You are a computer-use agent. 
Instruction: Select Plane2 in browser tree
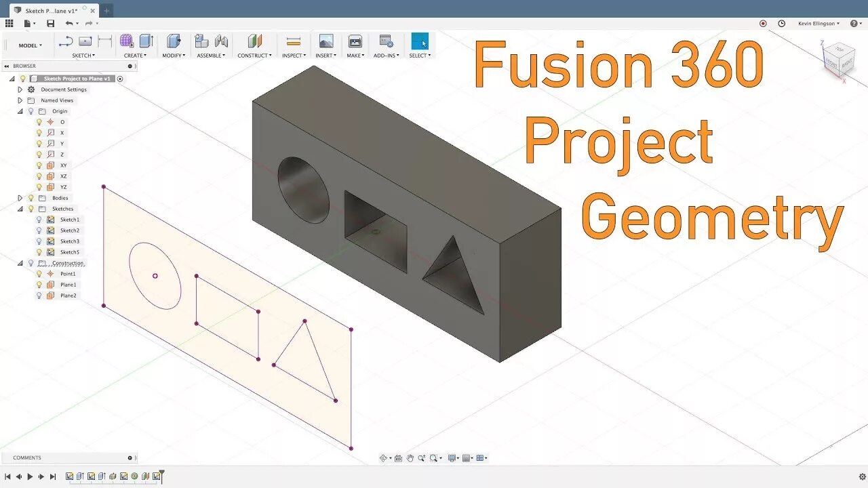[68, 296]
